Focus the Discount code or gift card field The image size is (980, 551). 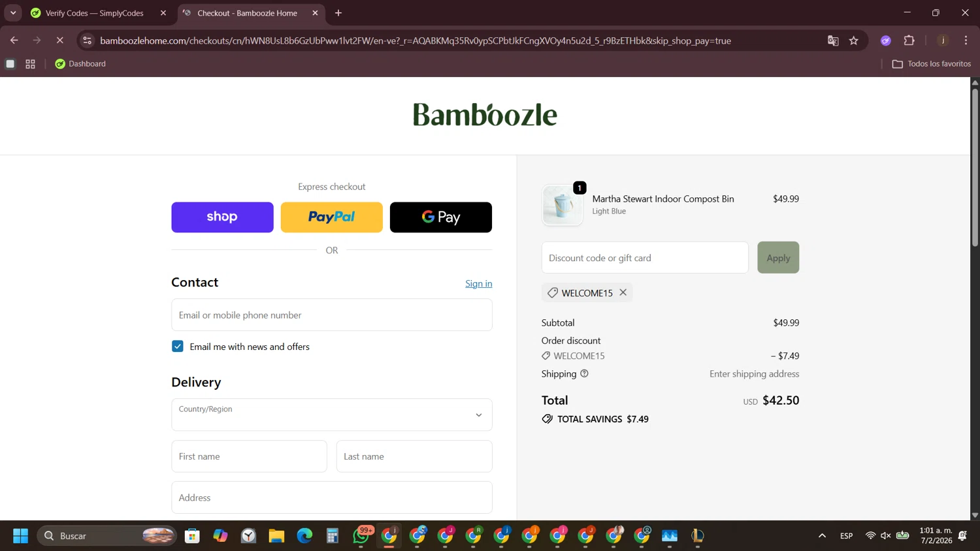click(645, 257)
